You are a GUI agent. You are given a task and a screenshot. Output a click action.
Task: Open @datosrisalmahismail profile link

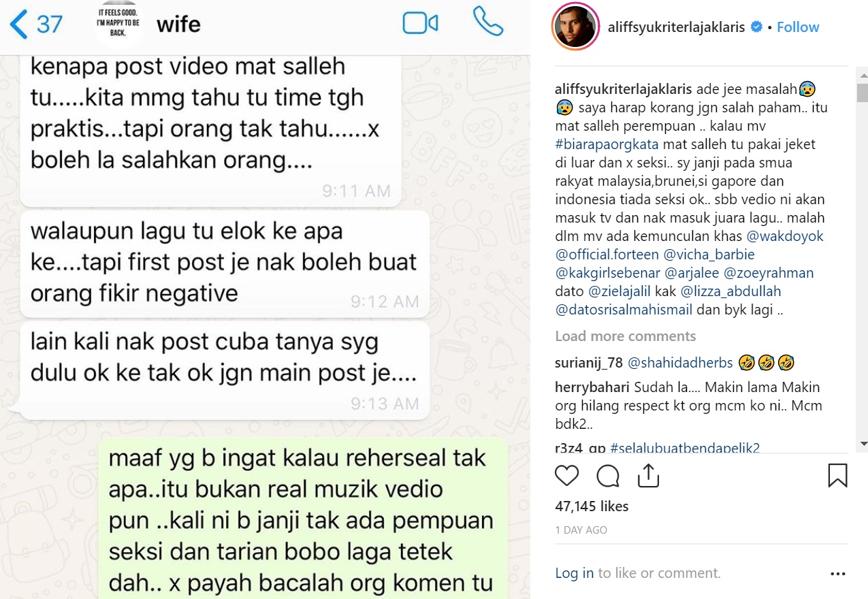click(x=624, y=310)
